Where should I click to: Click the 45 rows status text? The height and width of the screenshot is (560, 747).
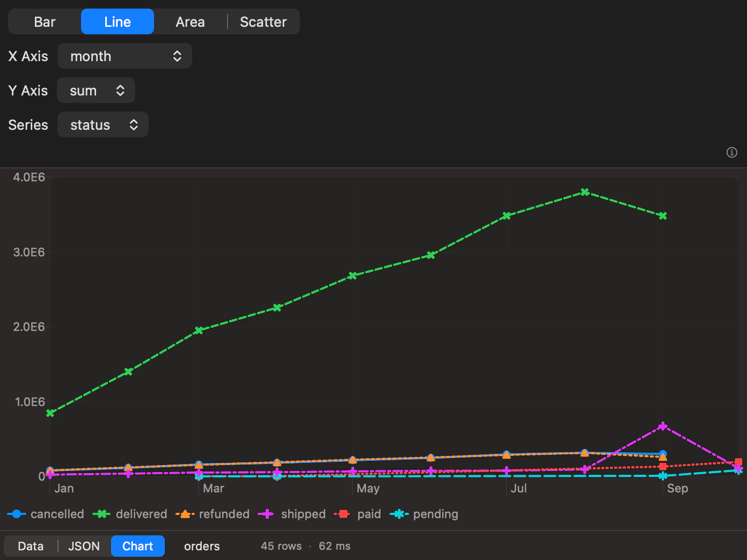(281, 546)
